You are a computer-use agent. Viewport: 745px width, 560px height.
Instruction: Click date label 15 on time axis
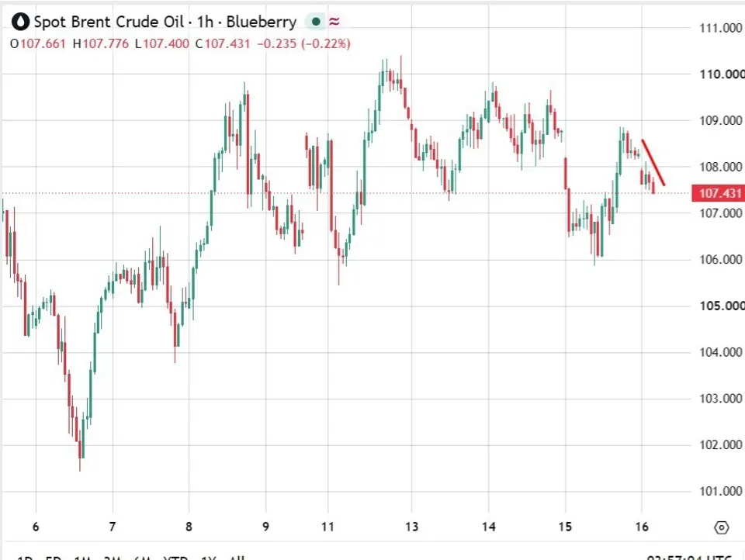[566, 527]
